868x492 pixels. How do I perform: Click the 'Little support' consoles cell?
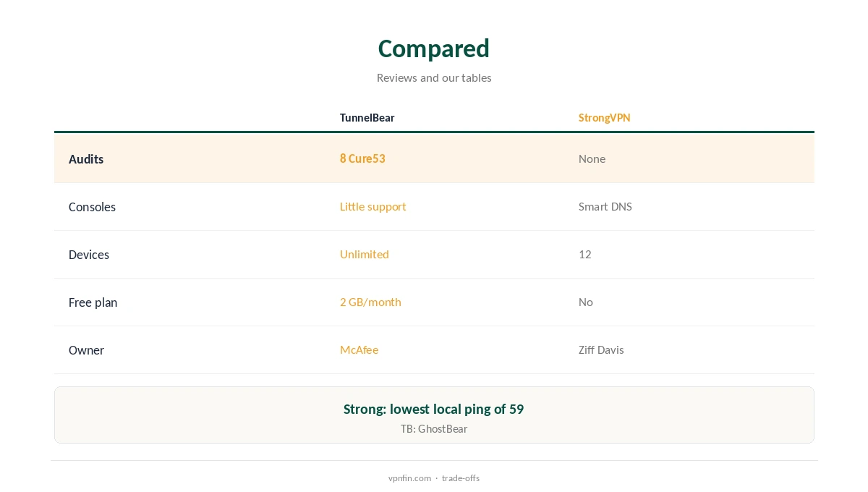pos(373,206)
